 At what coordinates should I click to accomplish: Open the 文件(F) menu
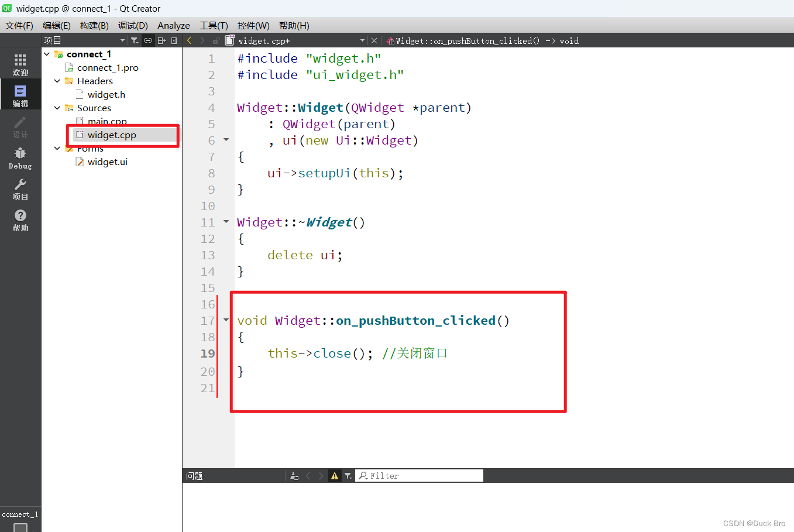point(19,25)
